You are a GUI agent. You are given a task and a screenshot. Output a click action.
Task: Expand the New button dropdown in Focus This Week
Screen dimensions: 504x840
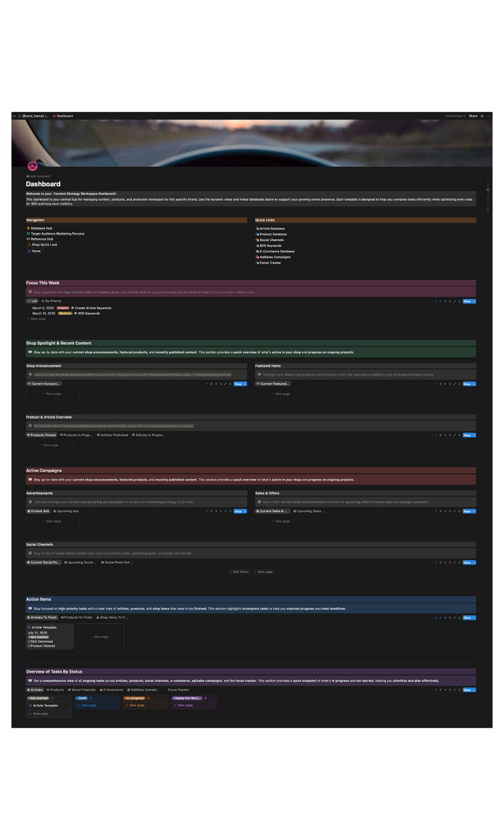click(474, 302)
